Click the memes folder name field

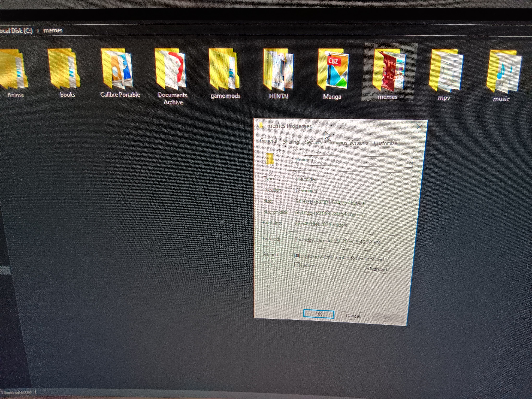(x=355, y=161)
